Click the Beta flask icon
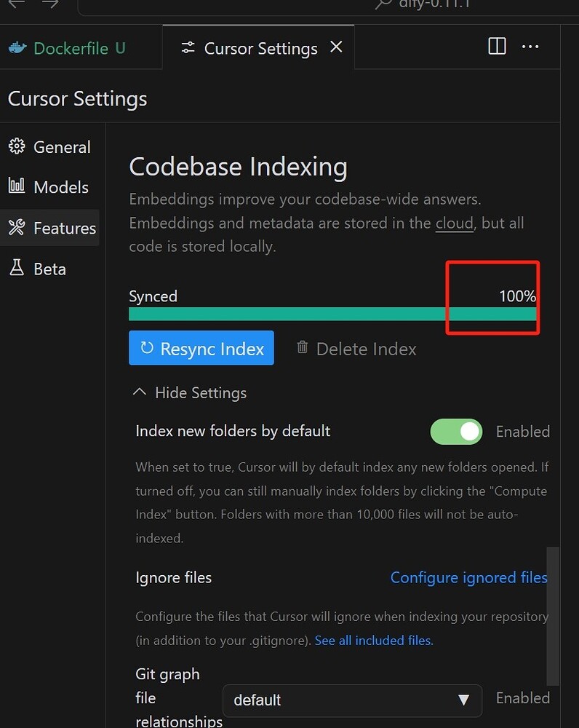 click(x=17, y=268)
